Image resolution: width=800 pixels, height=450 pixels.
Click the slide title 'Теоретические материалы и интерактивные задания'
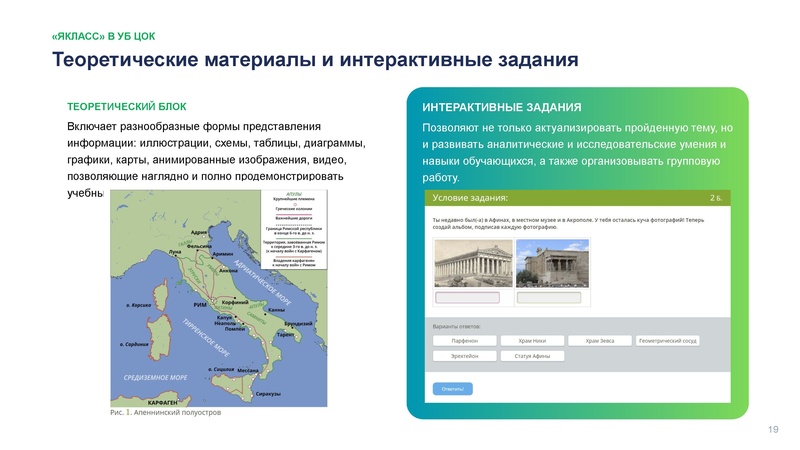coord(315,60)
